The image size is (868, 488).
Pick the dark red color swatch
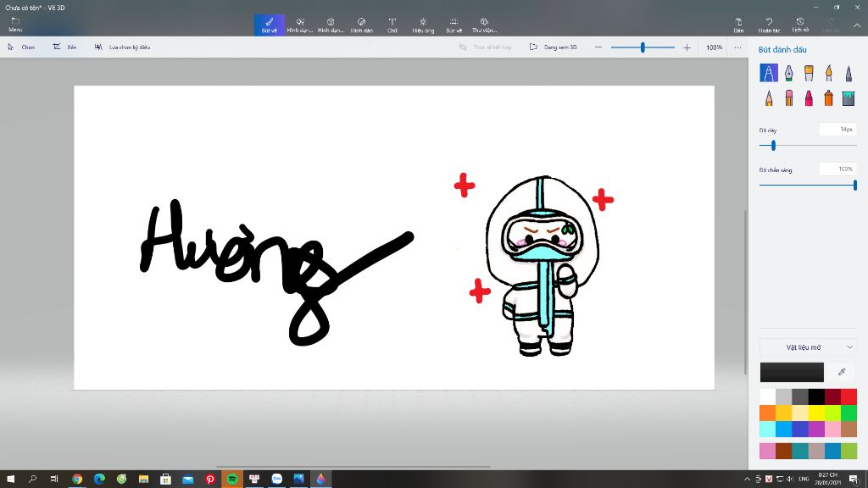[x=832, y=396]
